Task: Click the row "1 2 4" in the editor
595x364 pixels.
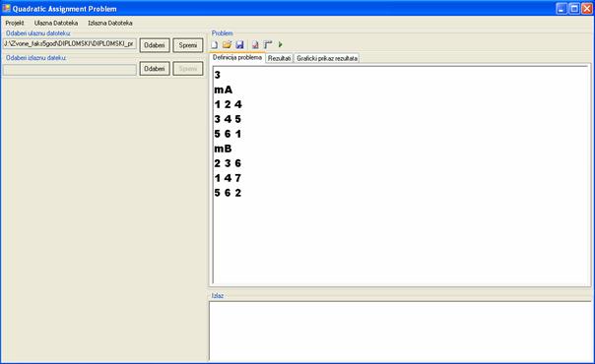Action: click(x=228, y=104)
